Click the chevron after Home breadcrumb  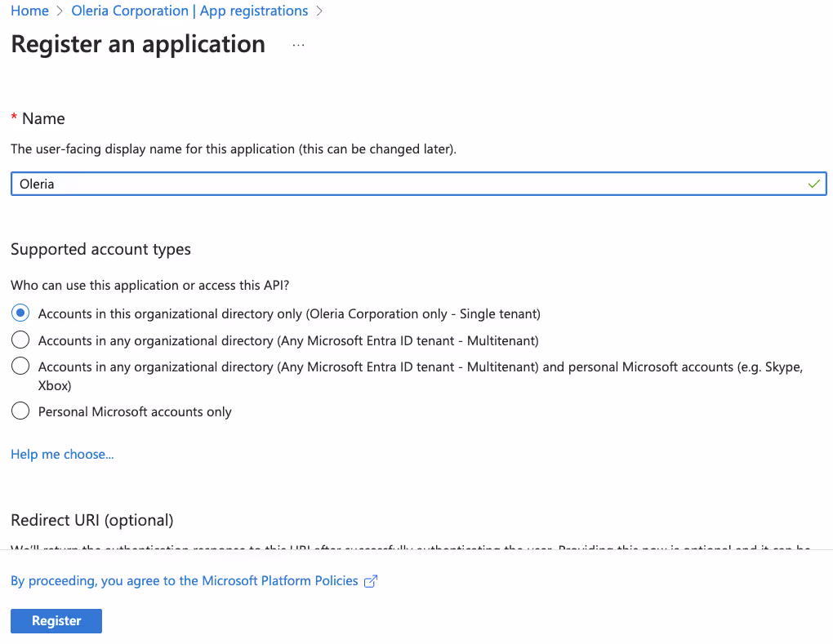coord(60,11)
